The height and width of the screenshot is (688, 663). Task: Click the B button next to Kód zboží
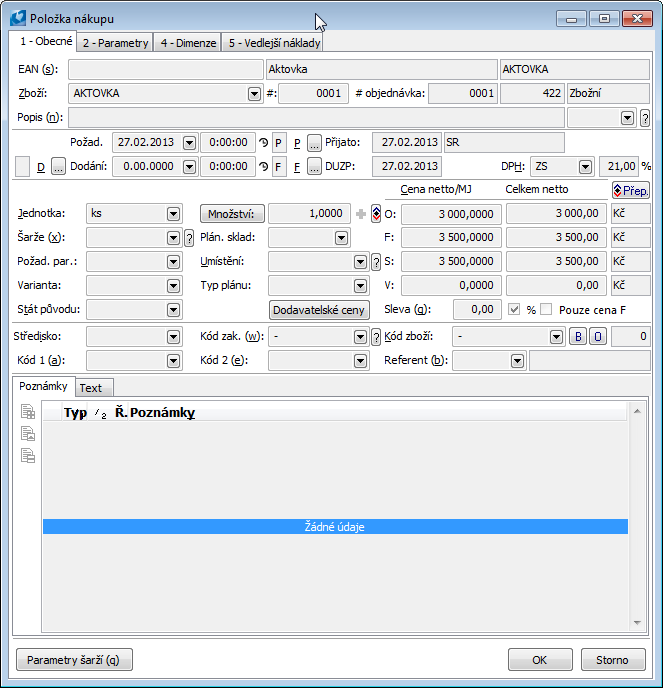coord(578,337)
